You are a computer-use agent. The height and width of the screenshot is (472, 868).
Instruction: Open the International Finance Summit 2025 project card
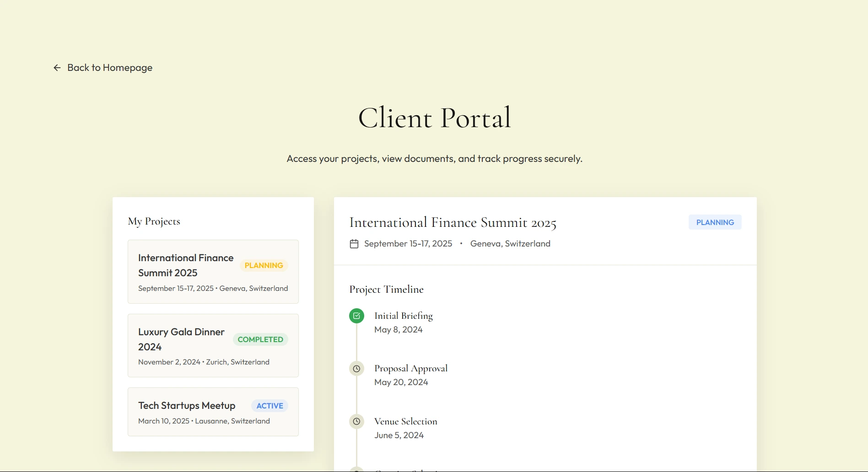(213, 272)
